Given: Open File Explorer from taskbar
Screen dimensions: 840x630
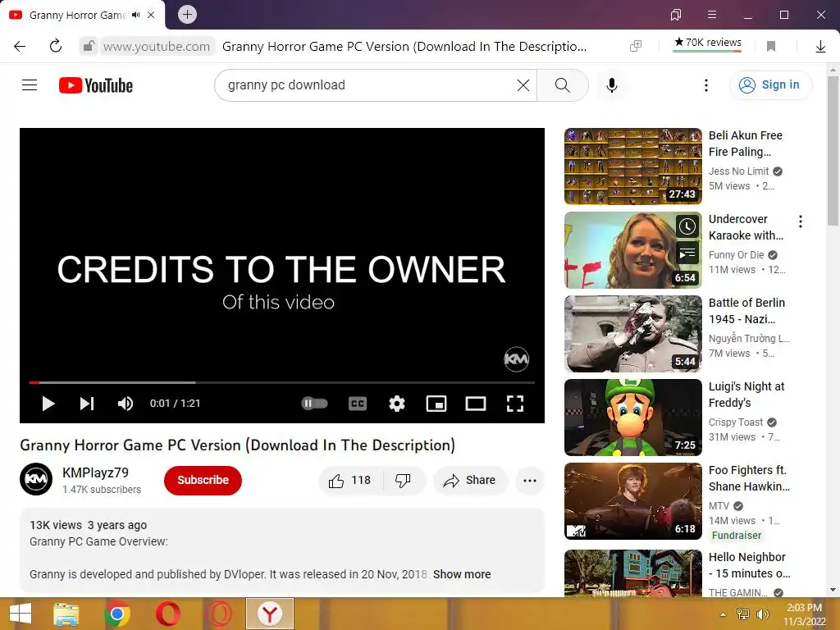Looking at the screenshot, I should [x=66, y=614].
